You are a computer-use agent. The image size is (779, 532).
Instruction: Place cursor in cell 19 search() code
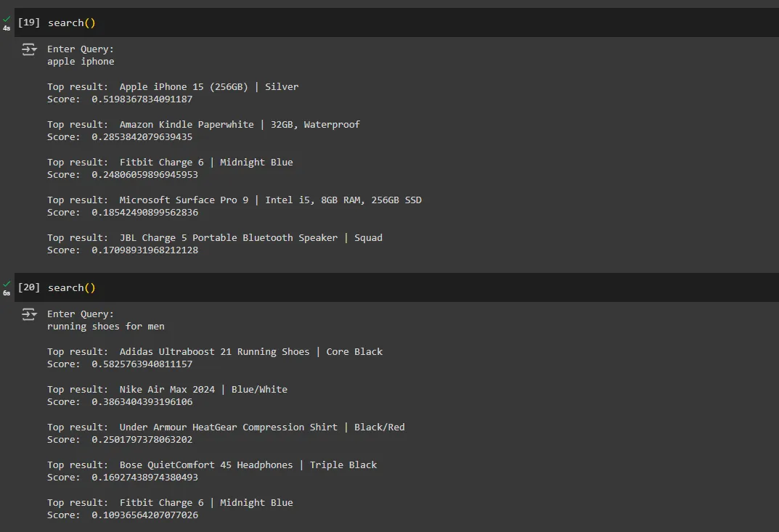[72, 22]
